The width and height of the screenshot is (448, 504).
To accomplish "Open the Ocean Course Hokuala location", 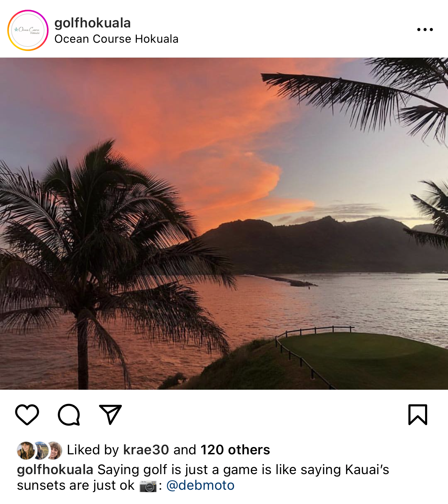I will (116, 39).
